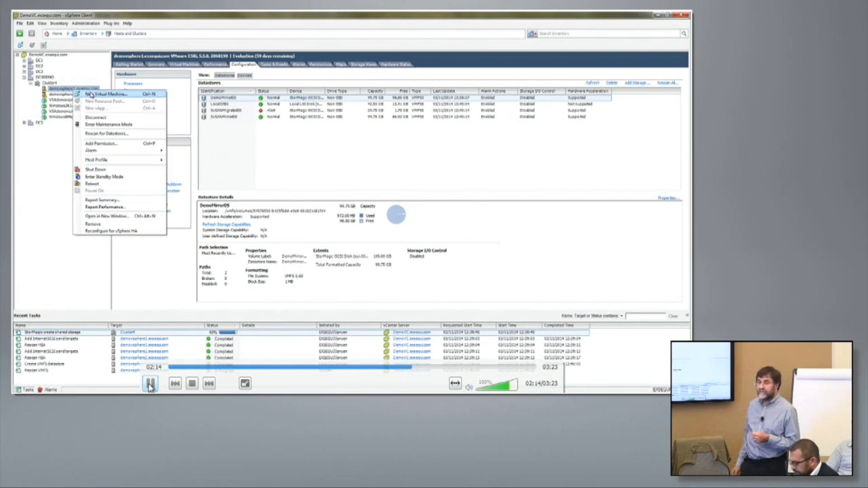The width and height of the screenshot is (868, 488).
Task: Stop playback with the square stop button
Action: click(192, 383)
